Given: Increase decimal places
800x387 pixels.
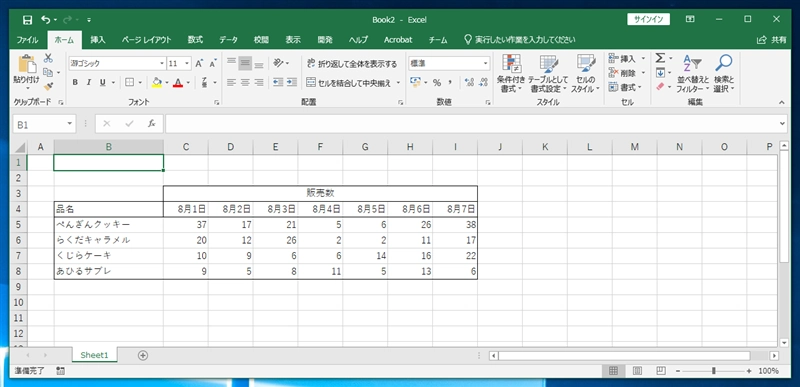Looking at the screenshot, I should coord(470,82).
